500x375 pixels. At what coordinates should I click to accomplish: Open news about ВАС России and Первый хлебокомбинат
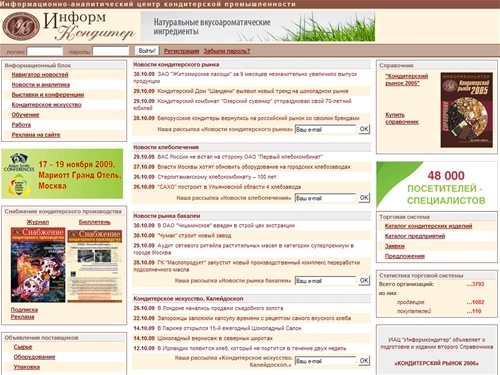click(x=240, y=157)
